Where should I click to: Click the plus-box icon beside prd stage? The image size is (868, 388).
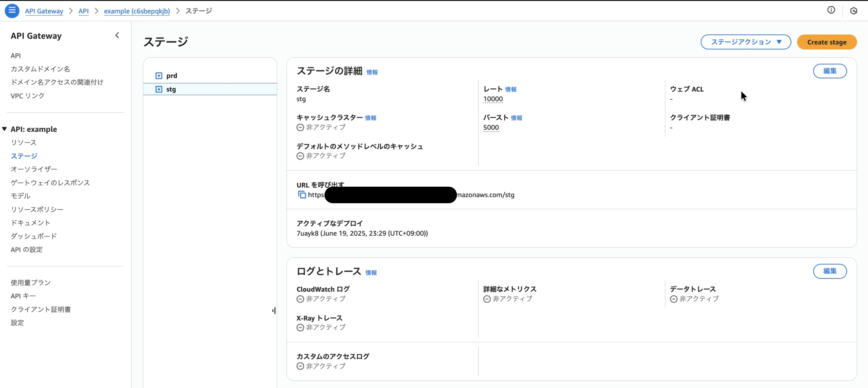(159, 75)
